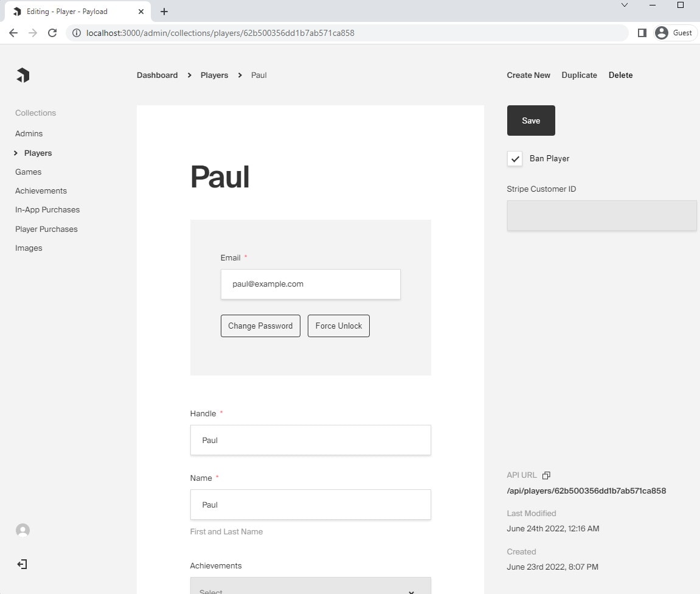
Task: Click the Stripe Customer ID field
Action: (601, 215)
